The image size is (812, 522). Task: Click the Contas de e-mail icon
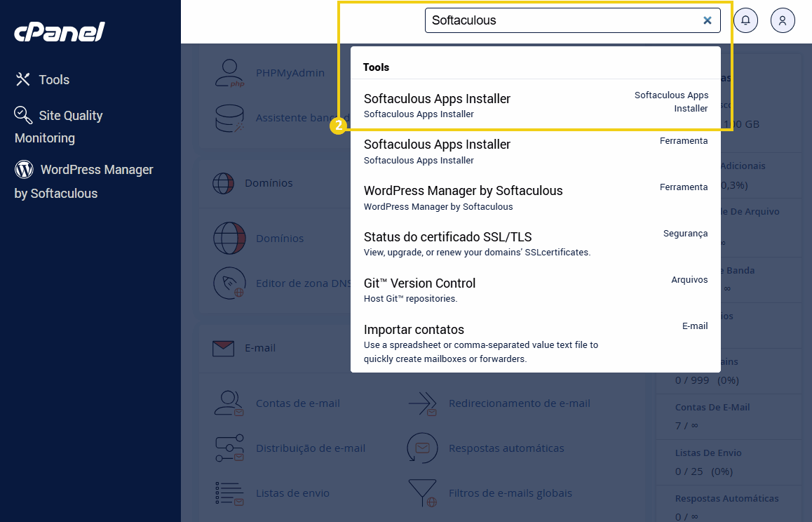pos(229,403)
